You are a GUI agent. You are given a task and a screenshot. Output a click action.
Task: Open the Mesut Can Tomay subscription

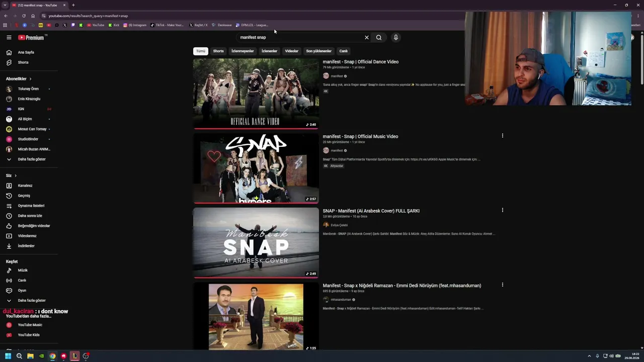coord(29,129)
